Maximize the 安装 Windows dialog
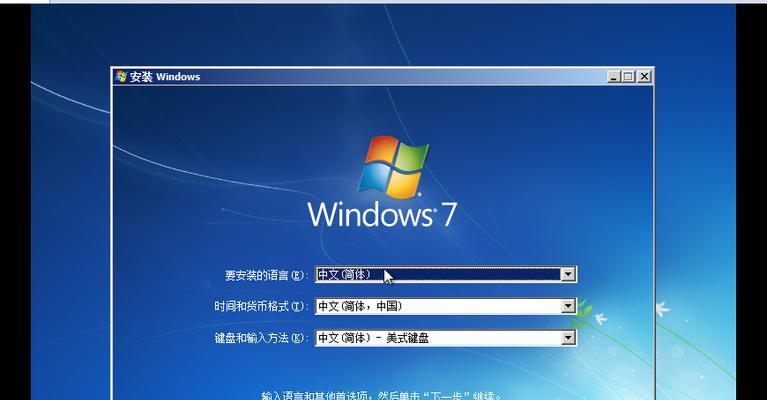 click(x=629, y=76)
